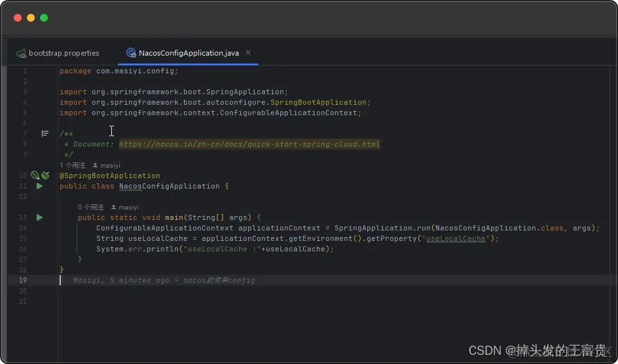618x364 pixels.
Task: Click the @SpringBootApplication annotation
Action: 110,175
